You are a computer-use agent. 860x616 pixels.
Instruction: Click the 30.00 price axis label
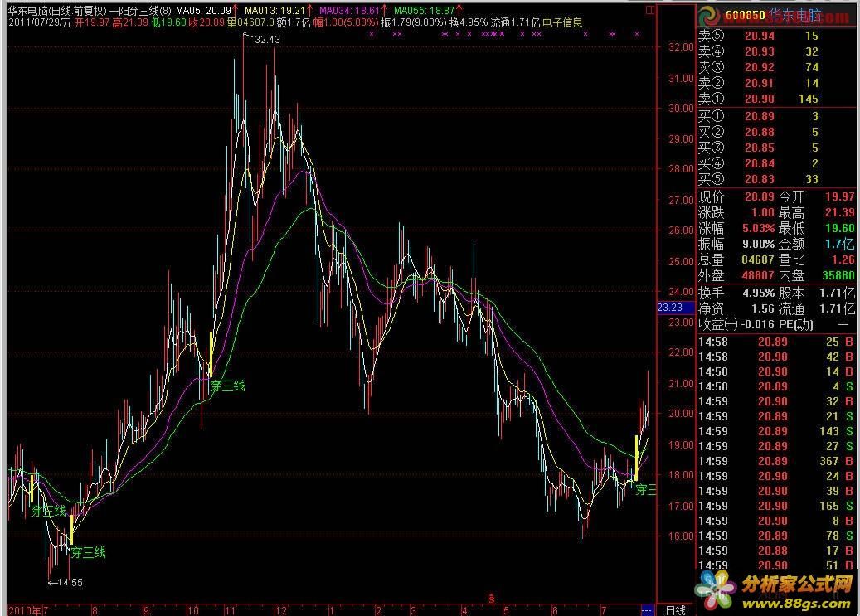coord(681,109)
